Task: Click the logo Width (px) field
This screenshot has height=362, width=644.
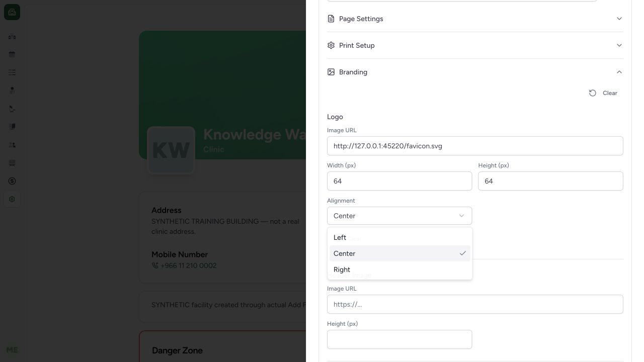Action: coord(399,181)
